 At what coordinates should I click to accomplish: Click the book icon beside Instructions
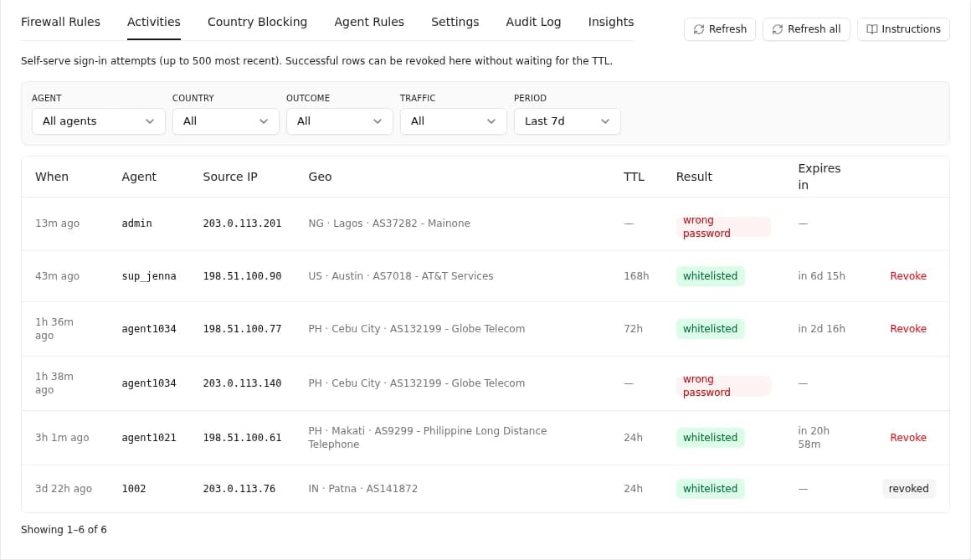click(871, 29)
